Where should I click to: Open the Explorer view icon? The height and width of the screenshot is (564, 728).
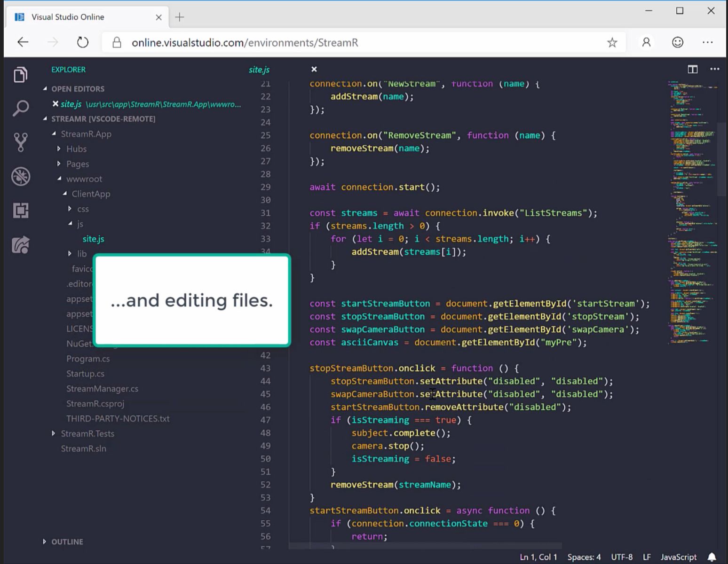click(x=20, y=74)
